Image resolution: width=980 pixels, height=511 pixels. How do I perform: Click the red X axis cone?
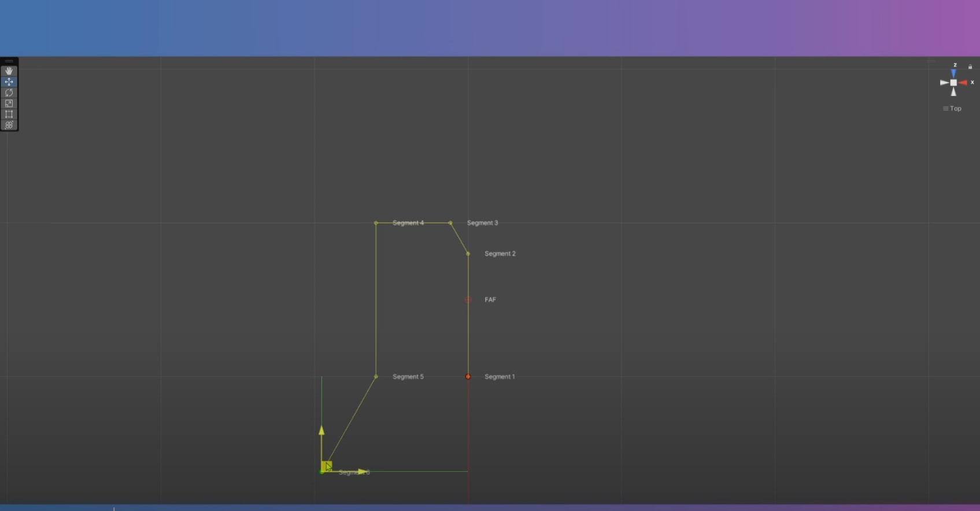point(963,83)
